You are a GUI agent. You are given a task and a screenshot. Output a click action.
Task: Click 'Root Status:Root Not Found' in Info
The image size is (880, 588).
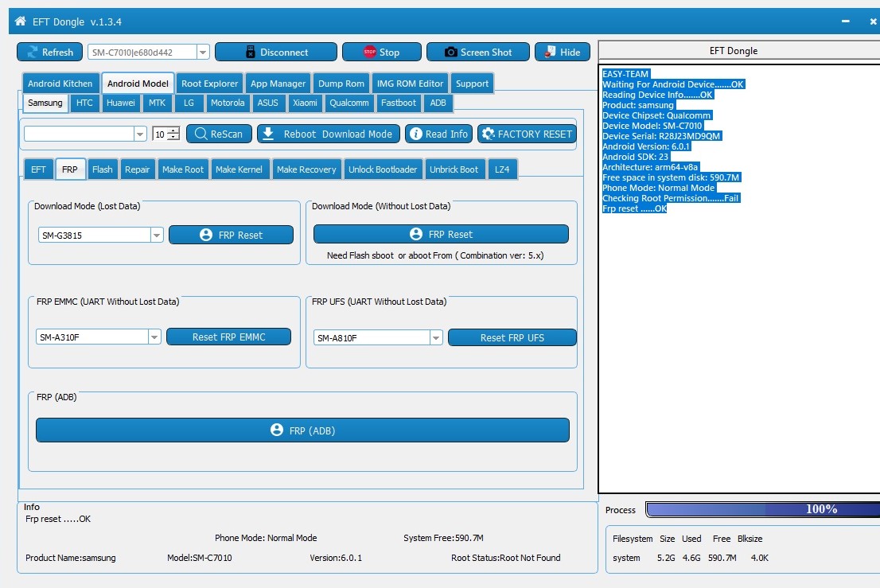[506, 558]
